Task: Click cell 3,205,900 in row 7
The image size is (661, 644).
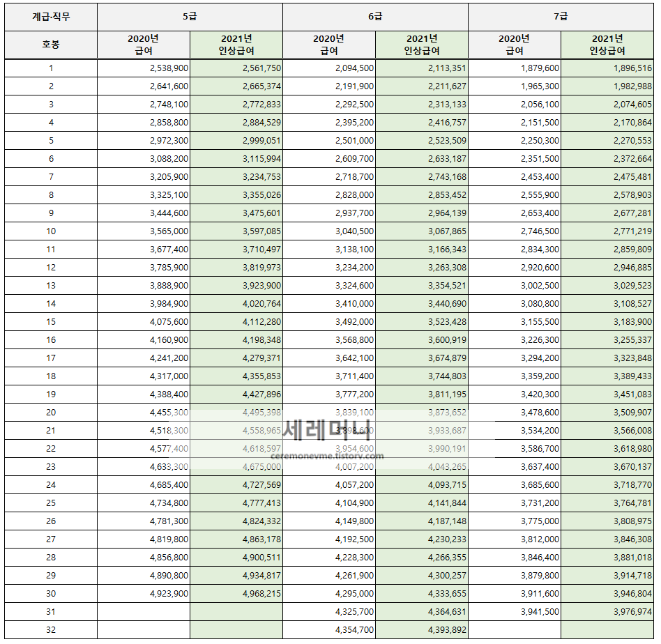Action: point(144,177)
